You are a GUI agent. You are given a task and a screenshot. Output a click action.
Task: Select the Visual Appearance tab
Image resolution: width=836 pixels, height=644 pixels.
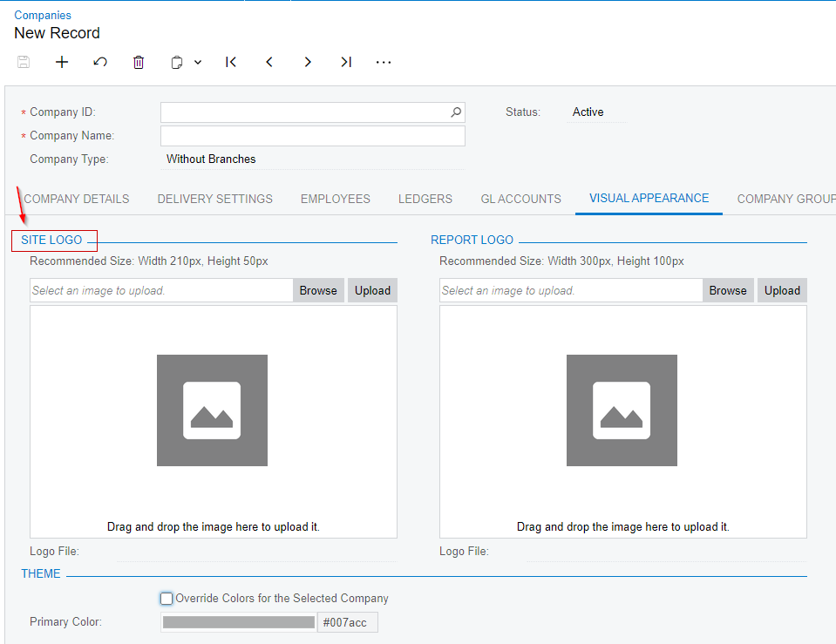649,199
